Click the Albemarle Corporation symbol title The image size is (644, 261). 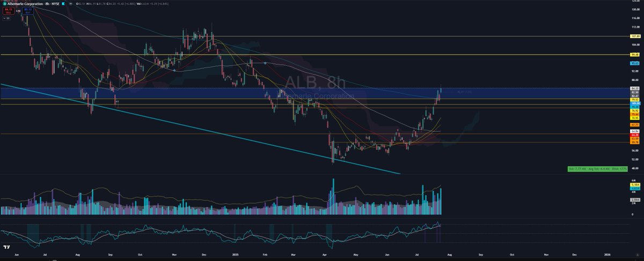[25, 4]
